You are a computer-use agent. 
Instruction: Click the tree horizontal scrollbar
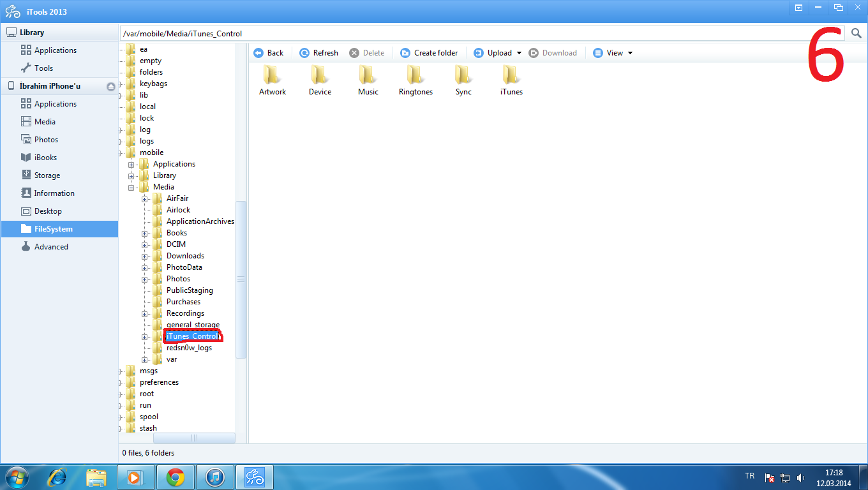[x=195, y=438]
